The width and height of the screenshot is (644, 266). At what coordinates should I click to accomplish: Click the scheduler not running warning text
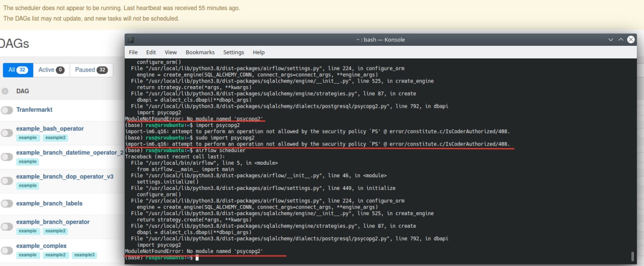[122, 9]
